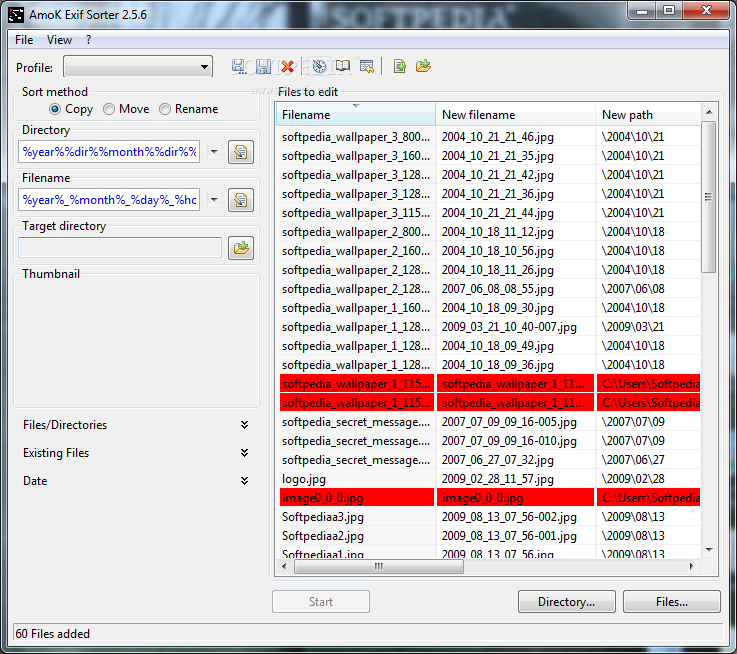Click the Save profile floppy icon
This screenshot has width=737, height=654.
click(264, 66)
